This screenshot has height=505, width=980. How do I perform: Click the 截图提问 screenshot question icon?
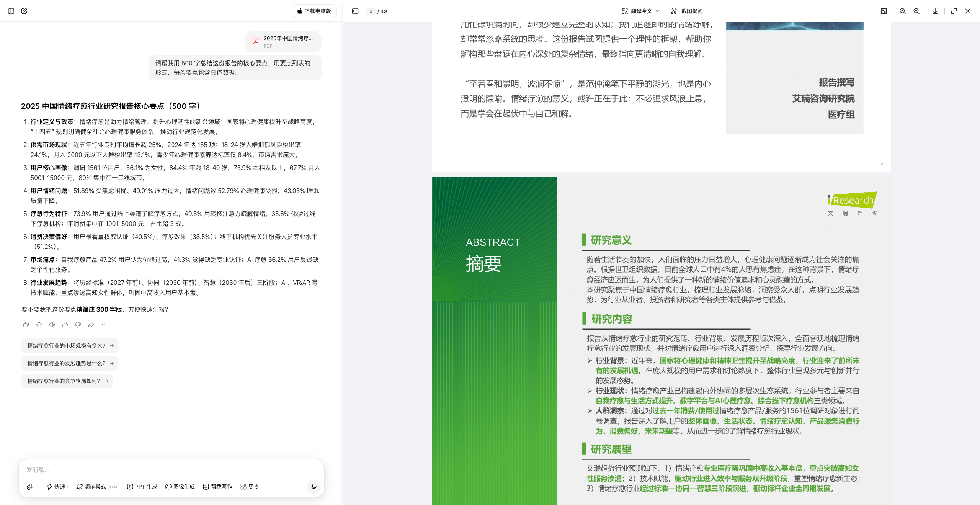pos(674,11)
